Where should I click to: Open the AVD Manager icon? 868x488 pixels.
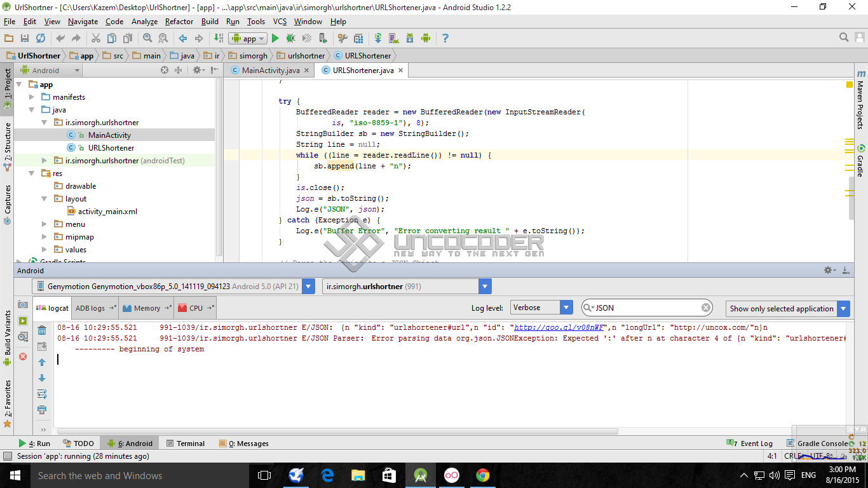coord(394,38)
